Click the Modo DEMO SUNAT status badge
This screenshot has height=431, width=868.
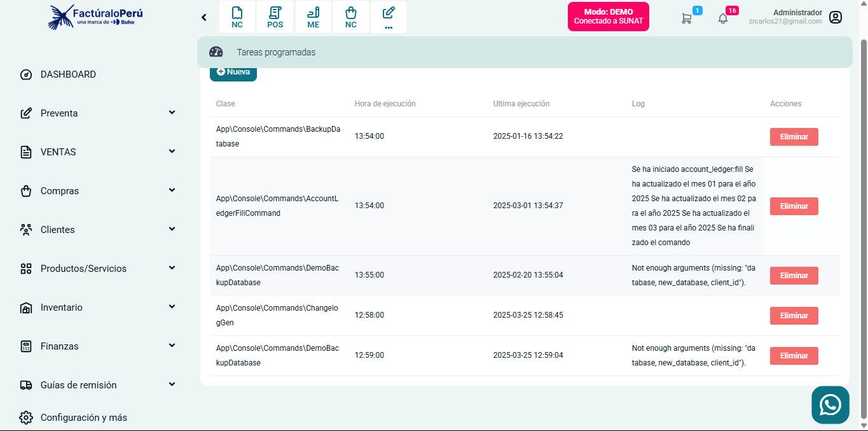pyautogui.click(x=608, y=17)
